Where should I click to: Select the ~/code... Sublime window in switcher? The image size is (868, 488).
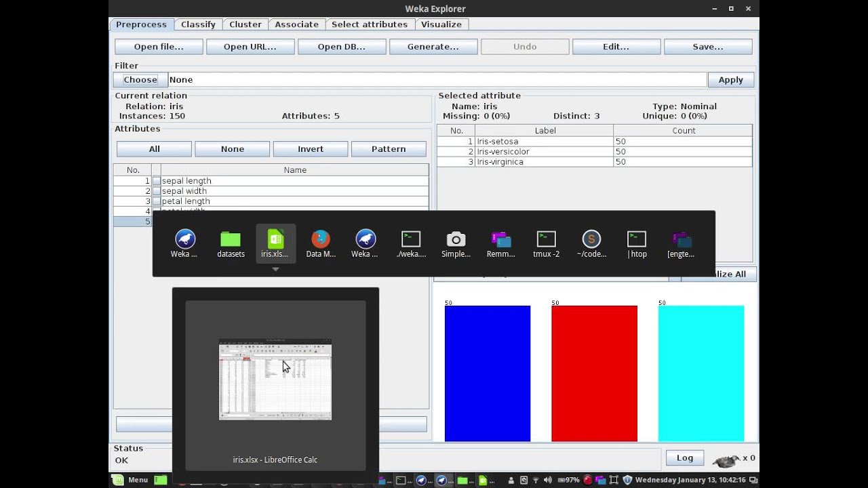591,244
